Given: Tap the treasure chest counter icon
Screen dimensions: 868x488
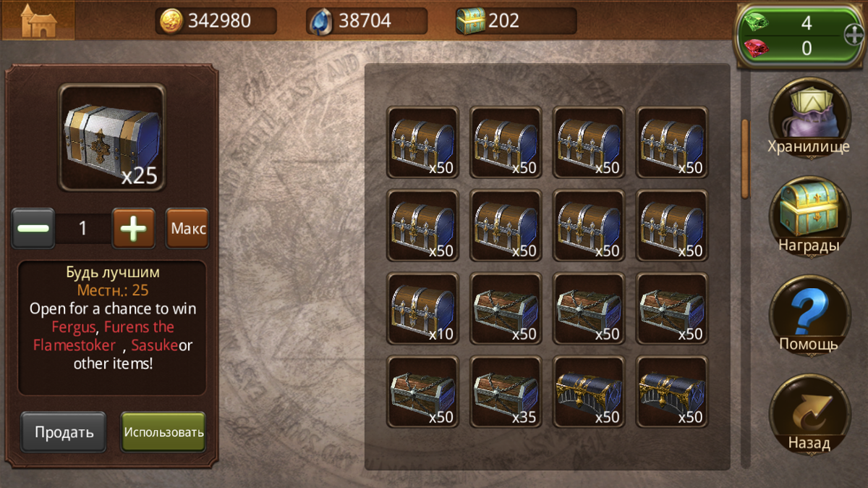Looking at the screenshot, I should click(471, 21).
